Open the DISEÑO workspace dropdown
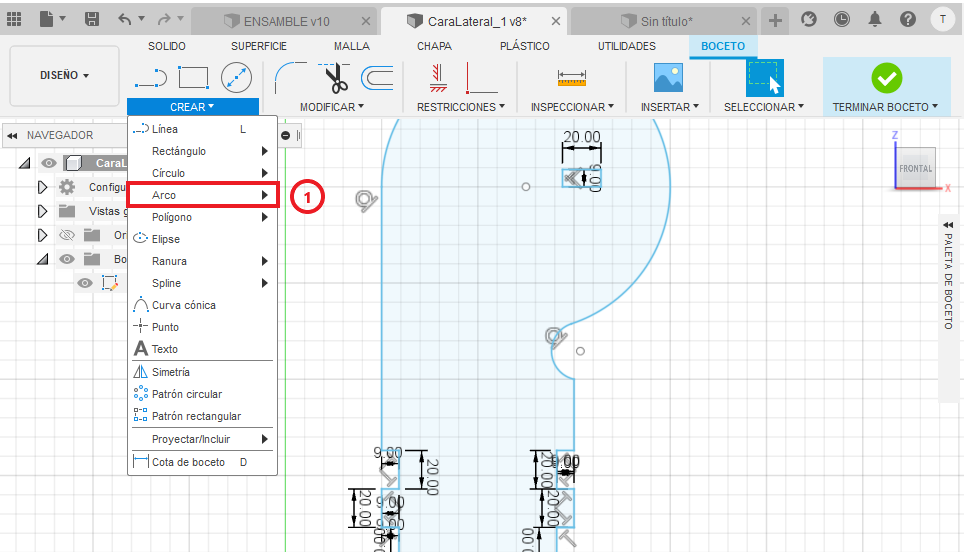Viewport: 964px width, 552px height. (65, 75)
